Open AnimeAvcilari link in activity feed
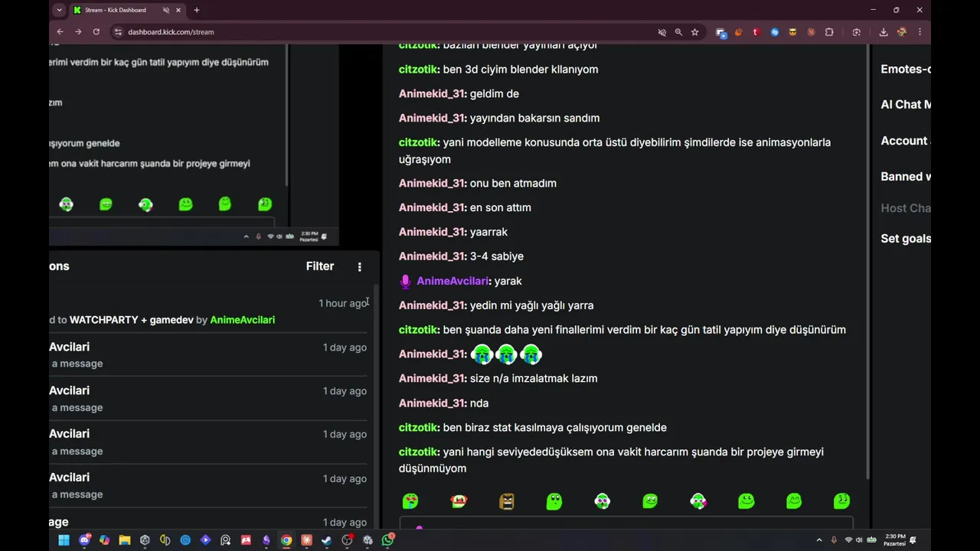The image size is (980, 551). (x=242, y=320)
